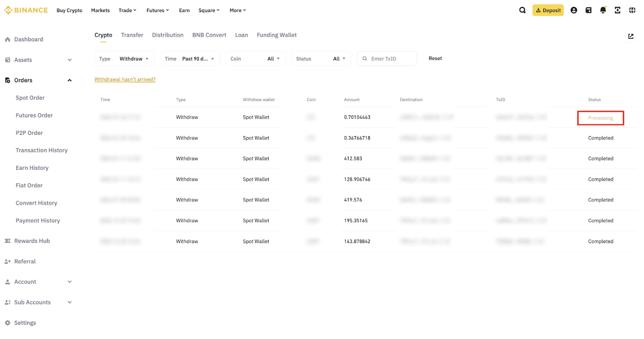The height and width of the screenshot is (339, 644).
Task: Click Buy Crypto in the top navigation
Action: pos(69,10)
